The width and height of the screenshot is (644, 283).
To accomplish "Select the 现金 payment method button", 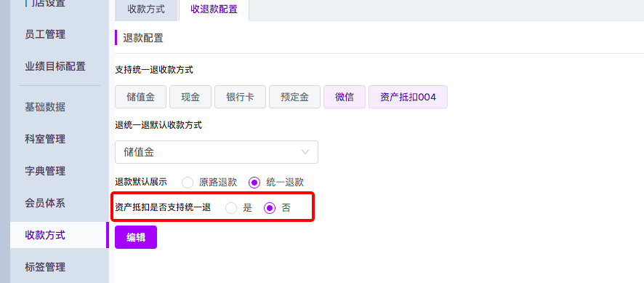I will [x=190, y=97].
